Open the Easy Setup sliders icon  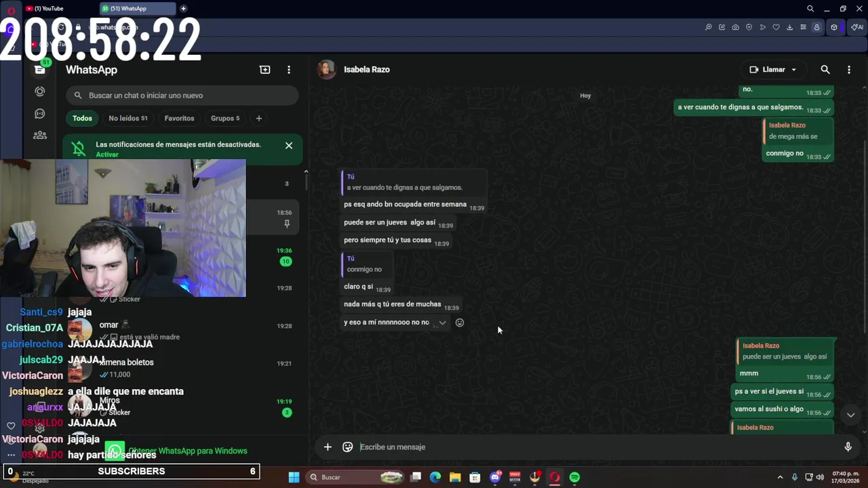click(804, 27)
